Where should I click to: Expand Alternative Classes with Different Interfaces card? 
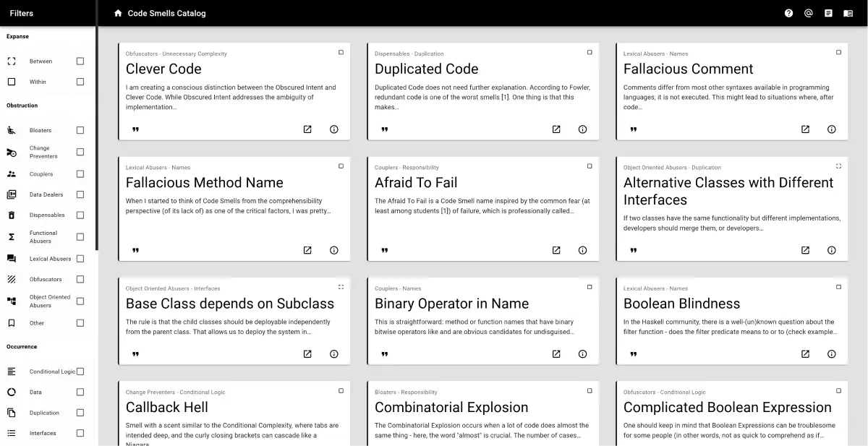click(x=838, y=166)
